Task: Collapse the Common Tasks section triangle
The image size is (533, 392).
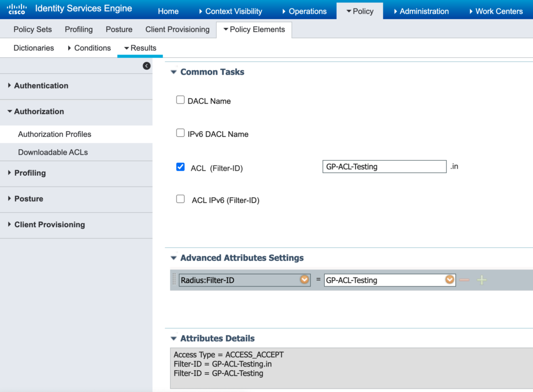Action: [x=173, y=72]
